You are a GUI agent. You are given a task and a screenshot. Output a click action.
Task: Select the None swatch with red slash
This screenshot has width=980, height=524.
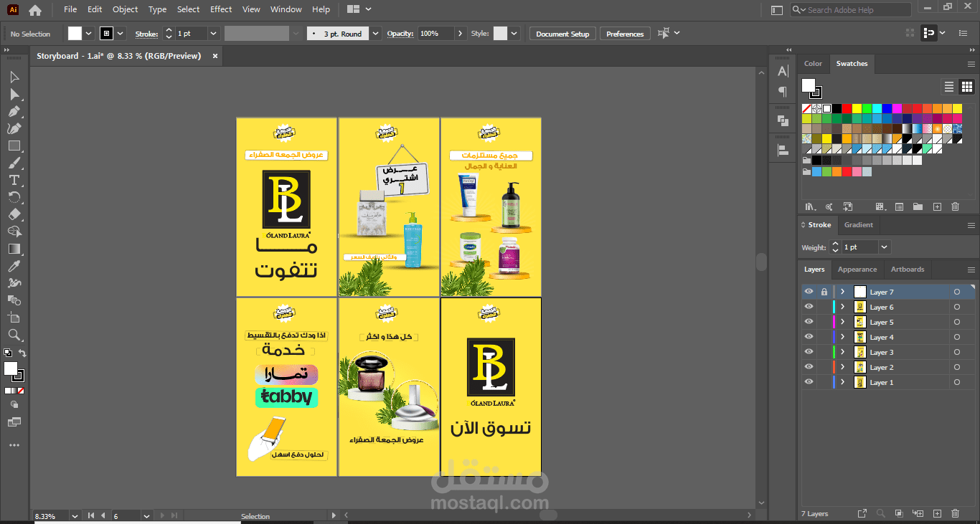[806, 108]
